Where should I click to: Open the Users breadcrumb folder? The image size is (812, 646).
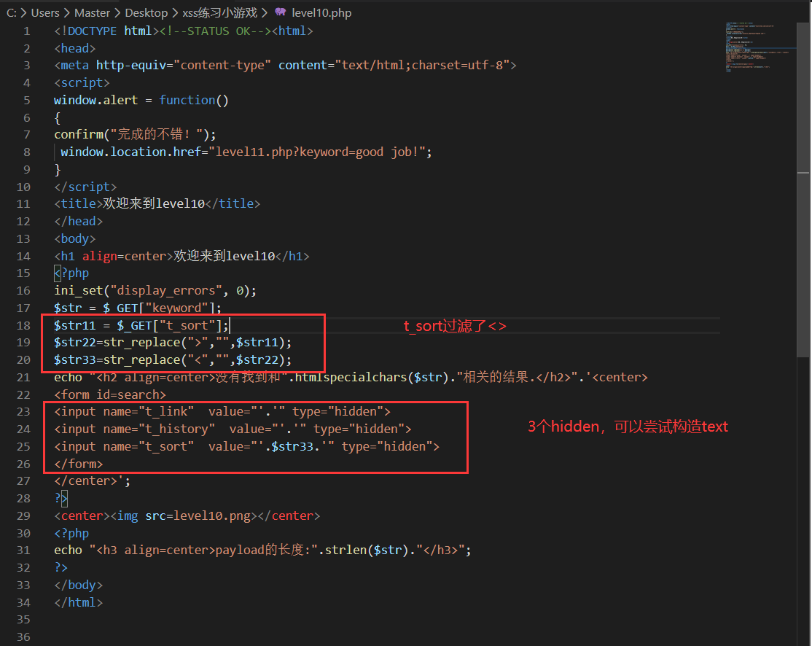(x=45, y=12)
